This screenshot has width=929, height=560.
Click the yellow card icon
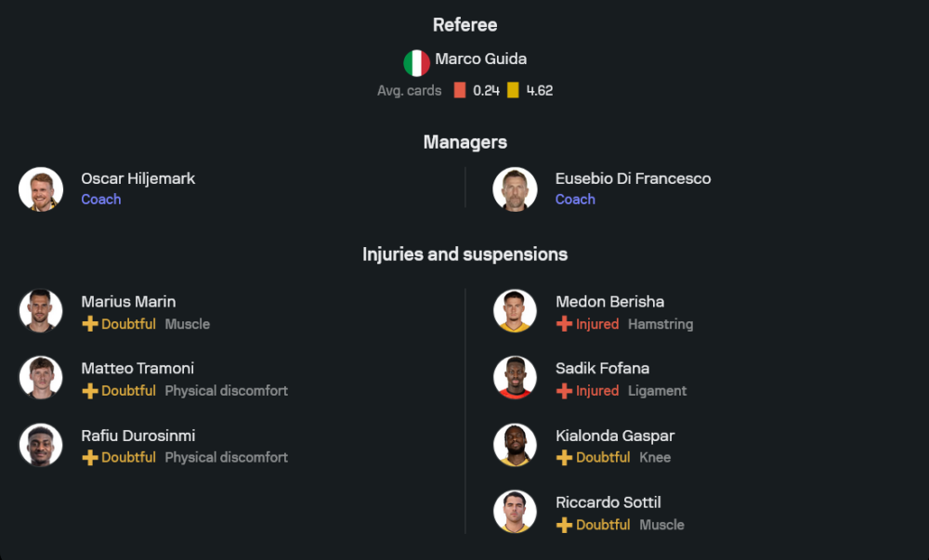pos(513,90)
